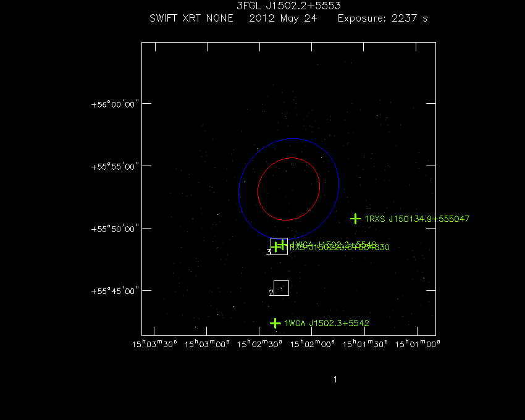Click the 15h03m30s right ascension label
The width and height of the screenshot is (525, 420).
(154, 343)
